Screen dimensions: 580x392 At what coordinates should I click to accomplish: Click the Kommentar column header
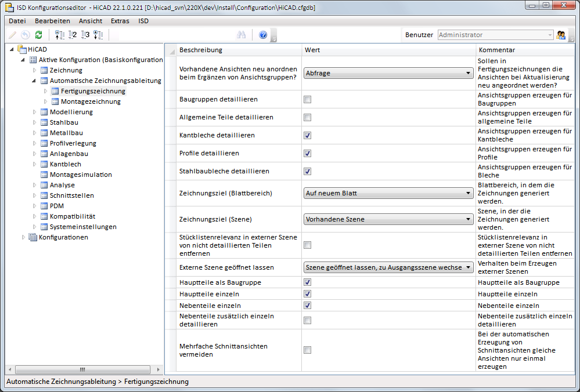pos(496,50)
